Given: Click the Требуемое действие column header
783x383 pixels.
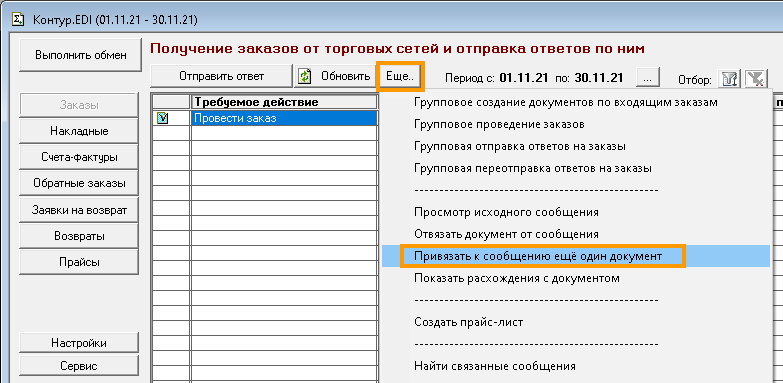Looking at the screenshot, I should 283,102.
